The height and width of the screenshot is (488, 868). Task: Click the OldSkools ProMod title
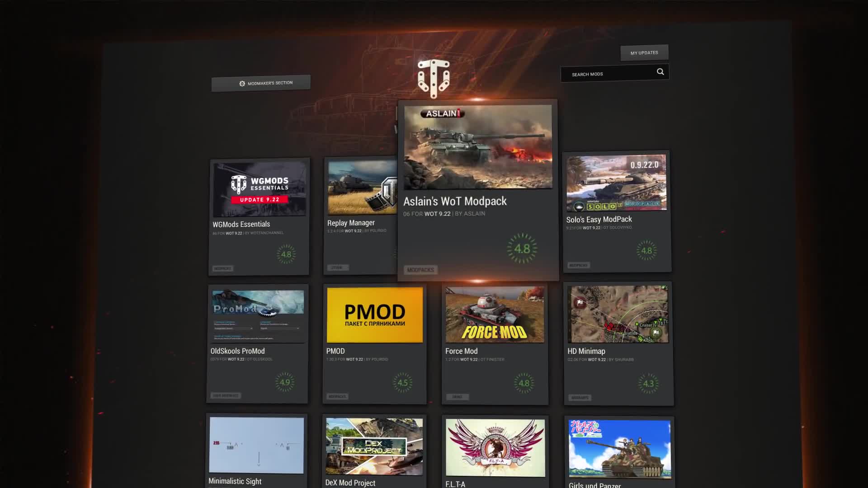[237, 351]
